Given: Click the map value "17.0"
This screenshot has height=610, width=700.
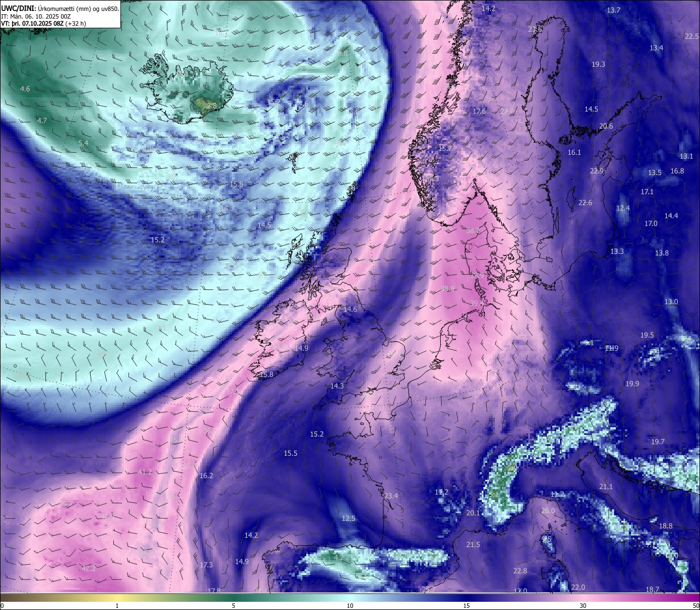Looking at the screenshot, I should coord(651,224).
